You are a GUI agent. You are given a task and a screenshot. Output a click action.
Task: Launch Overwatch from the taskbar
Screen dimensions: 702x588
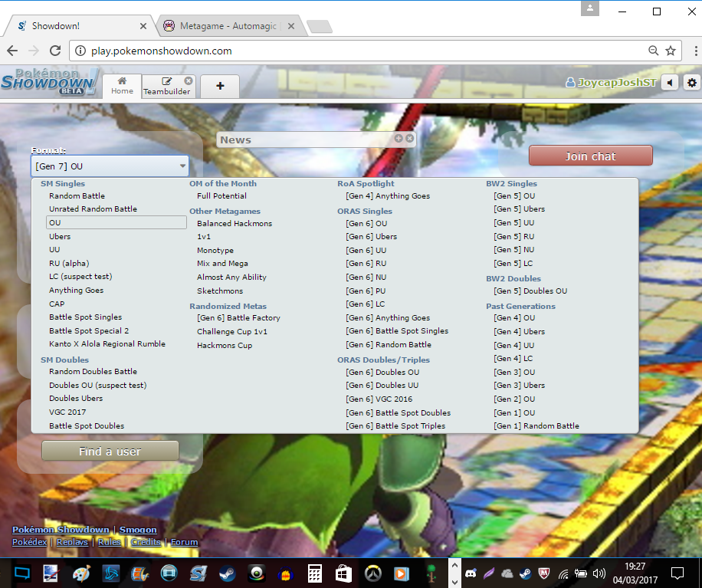click(372, 573)
